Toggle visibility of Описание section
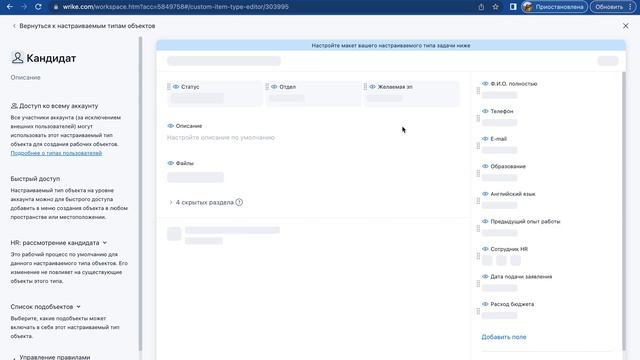Viewport: 640px width, 360px height. coord(171,126)
